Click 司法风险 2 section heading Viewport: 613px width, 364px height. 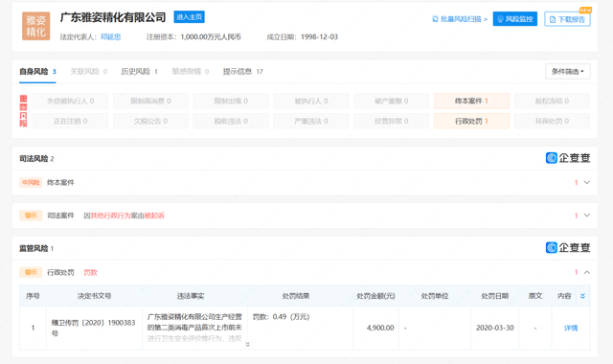[x=36, y=158]
